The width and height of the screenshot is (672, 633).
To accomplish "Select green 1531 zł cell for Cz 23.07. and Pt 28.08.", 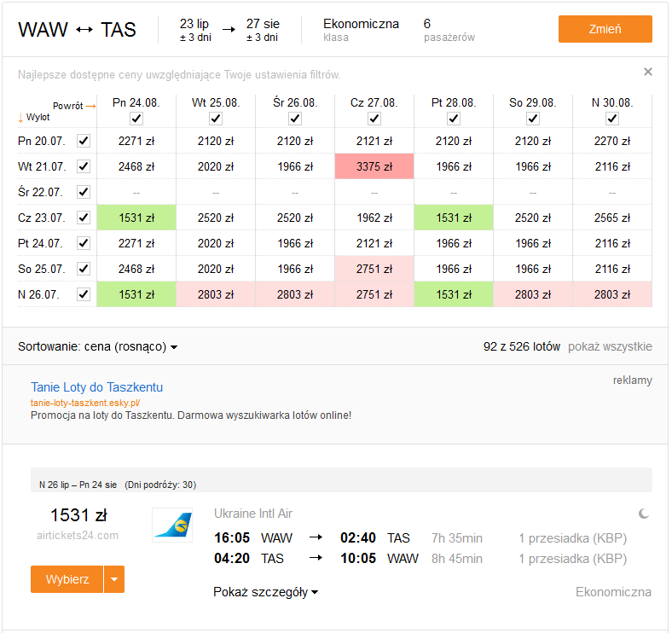I will (454, 218).
